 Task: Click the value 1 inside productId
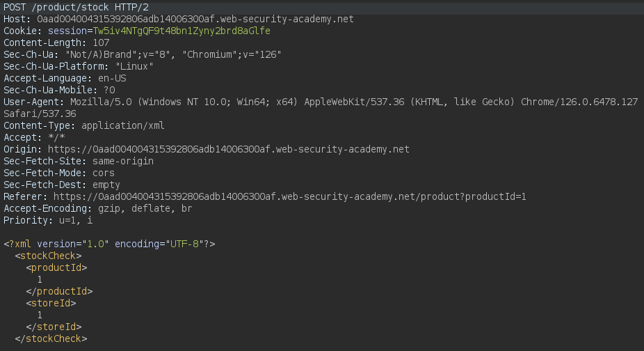coord(40,280)
